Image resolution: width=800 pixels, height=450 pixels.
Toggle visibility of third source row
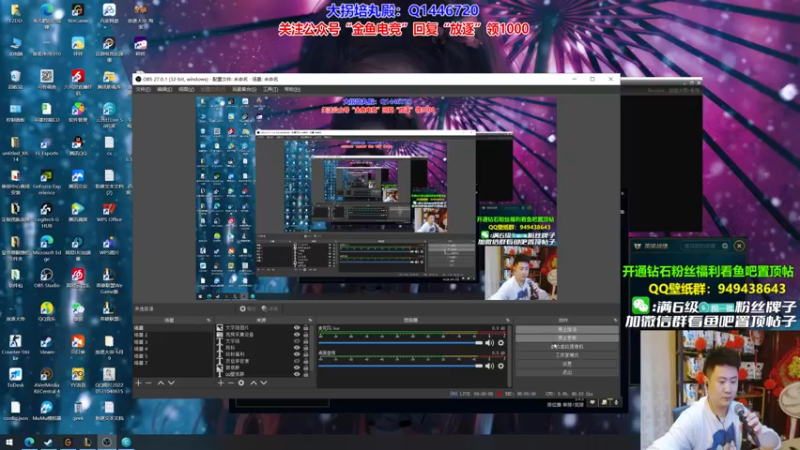click(297, 341)
